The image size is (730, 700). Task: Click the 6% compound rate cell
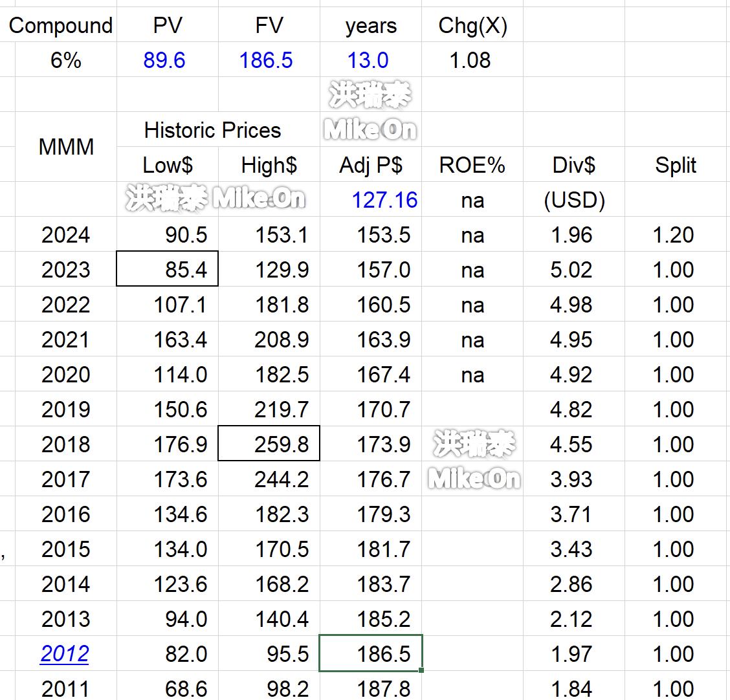(x=65, y=60)
